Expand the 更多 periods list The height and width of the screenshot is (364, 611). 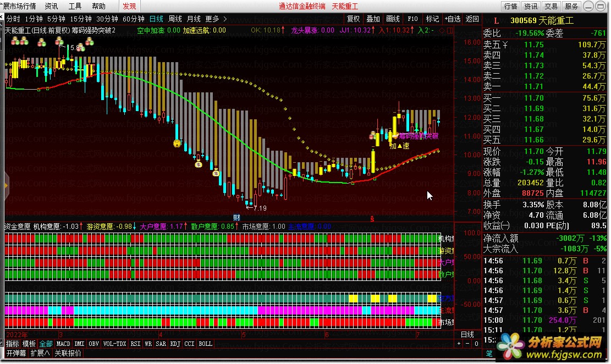212,19
